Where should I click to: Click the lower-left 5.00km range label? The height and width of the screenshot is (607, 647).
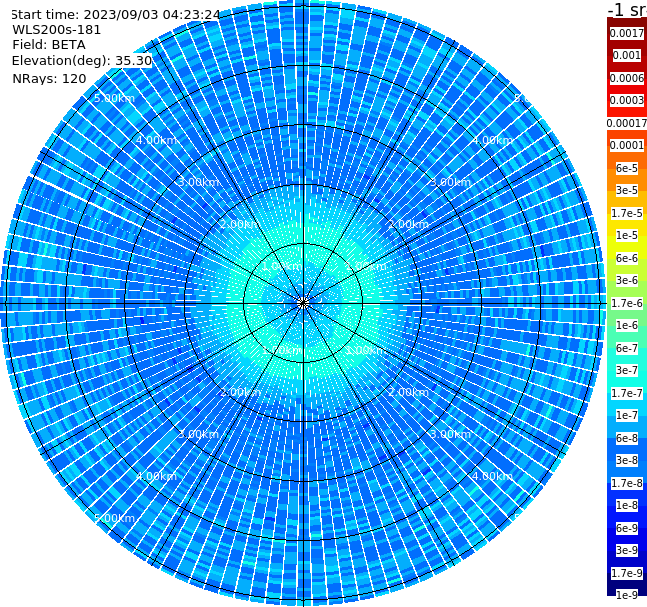coord(114,518)
